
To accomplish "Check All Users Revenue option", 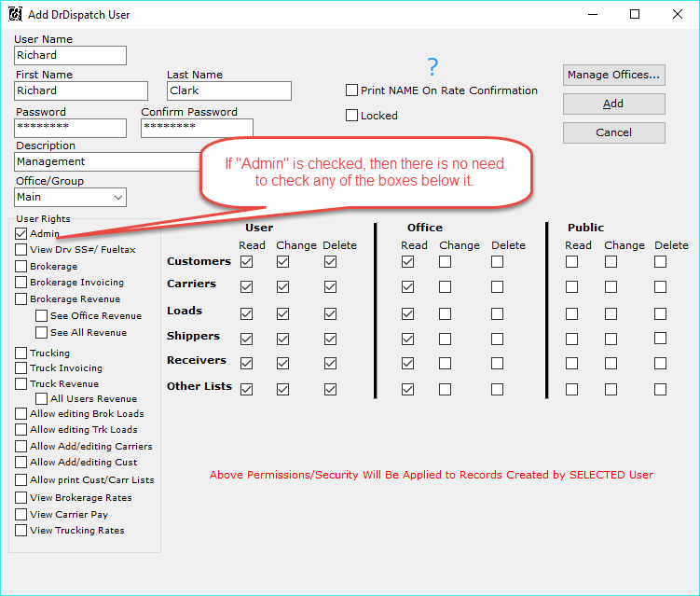I will [42, 398].
